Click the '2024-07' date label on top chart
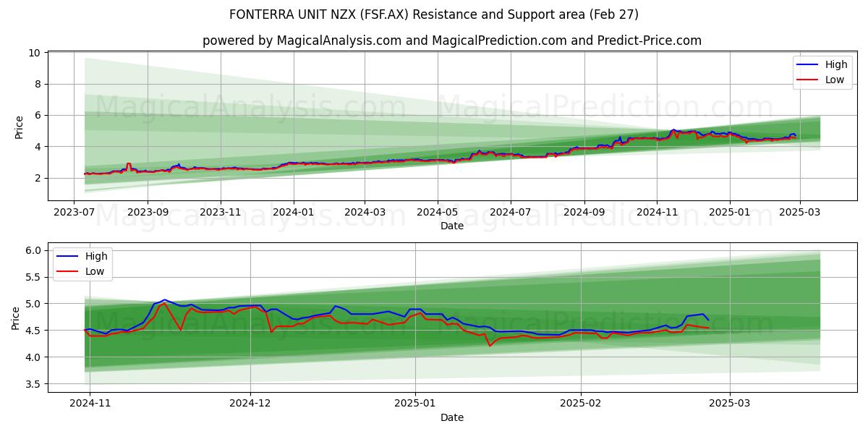The image size is (868, 434). click(x=511, y=213)
